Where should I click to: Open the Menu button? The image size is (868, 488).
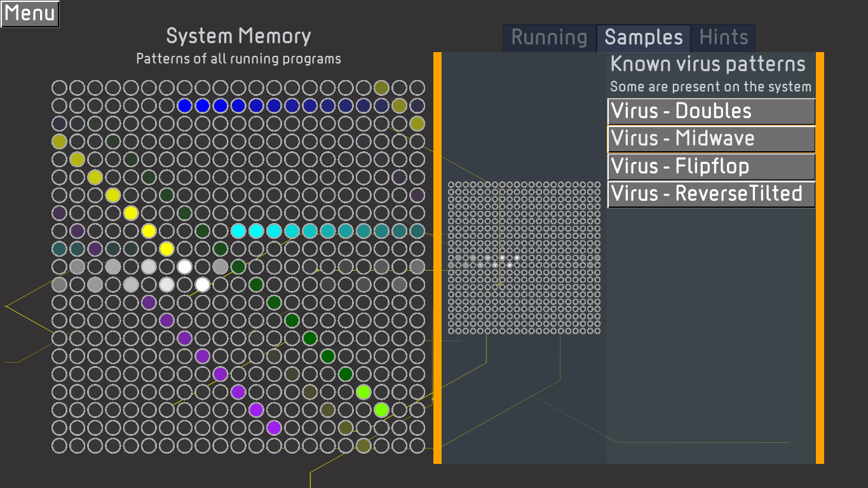(x=30, y=14)
